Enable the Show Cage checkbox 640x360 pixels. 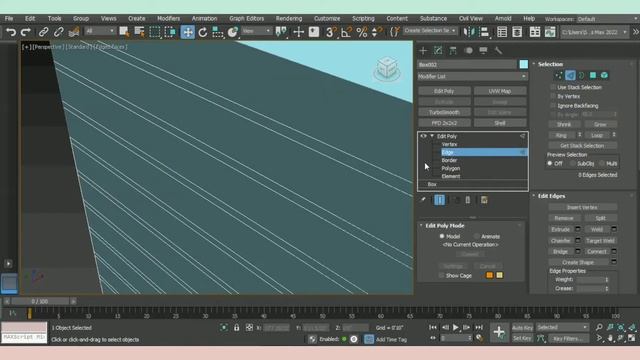click(441, 276)
